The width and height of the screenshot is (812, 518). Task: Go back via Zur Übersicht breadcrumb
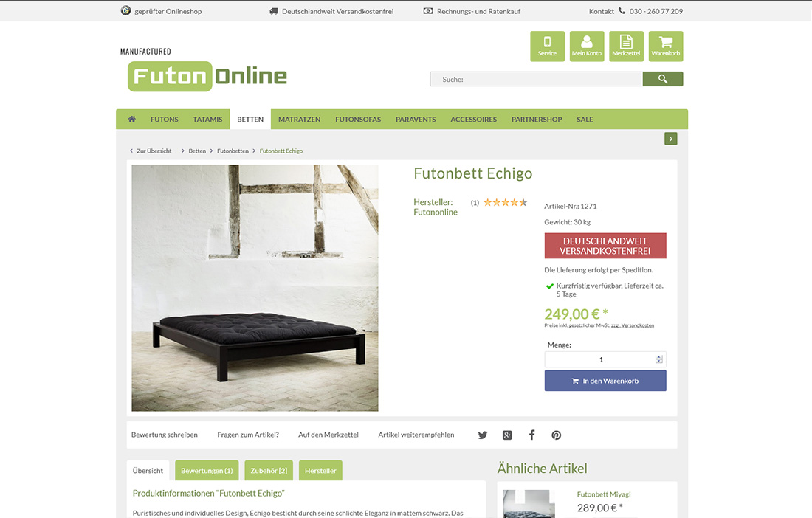click(x=150, y=151)
